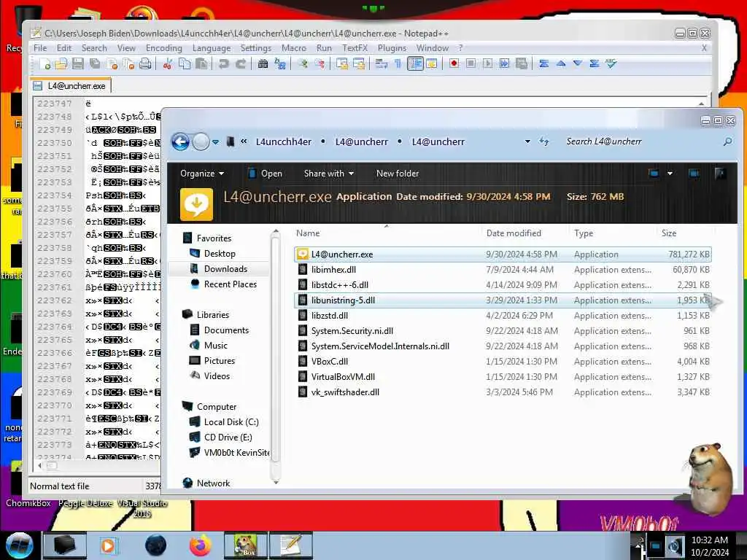Click the Save All icon in Notepad++
The height and width of the screenshot is (560, 747).
coord(96,63)
